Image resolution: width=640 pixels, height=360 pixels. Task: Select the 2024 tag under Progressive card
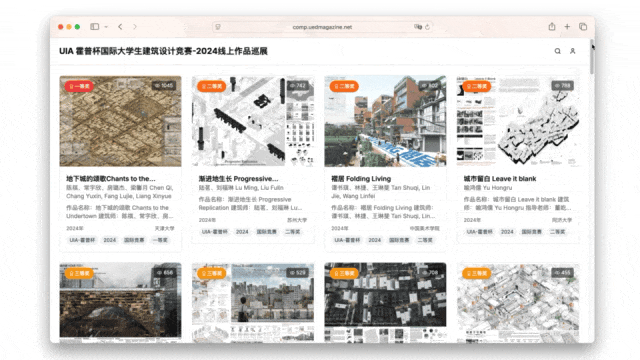[x=242, y=231]
